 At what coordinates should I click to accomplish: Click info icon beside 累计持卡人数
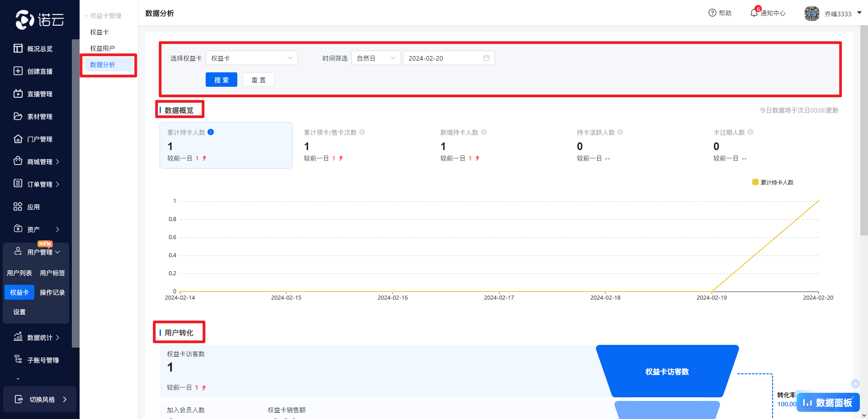pos(211,132)
